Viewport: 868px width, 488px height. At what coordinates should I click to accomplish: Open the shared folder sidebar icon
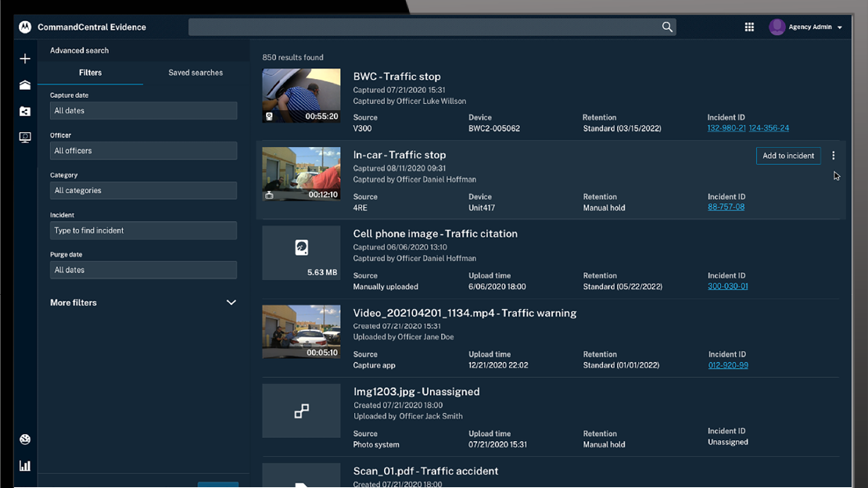tap(25, 111)
